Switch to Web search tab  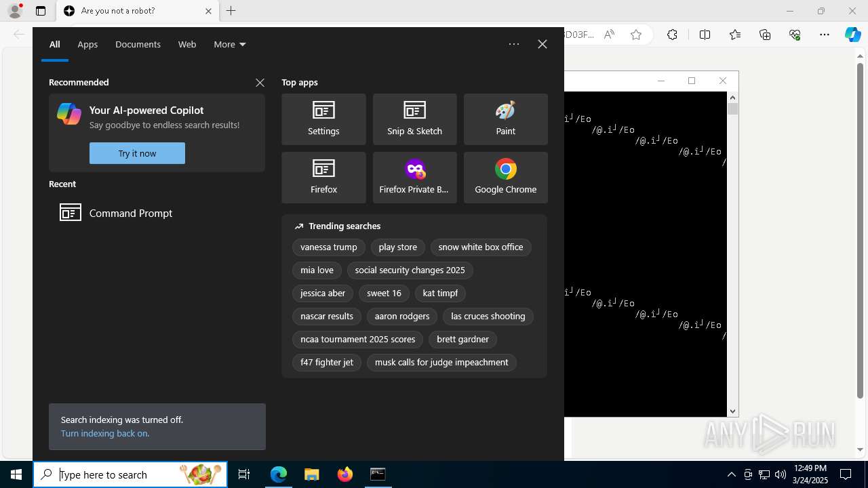click(x=187, y=45)
